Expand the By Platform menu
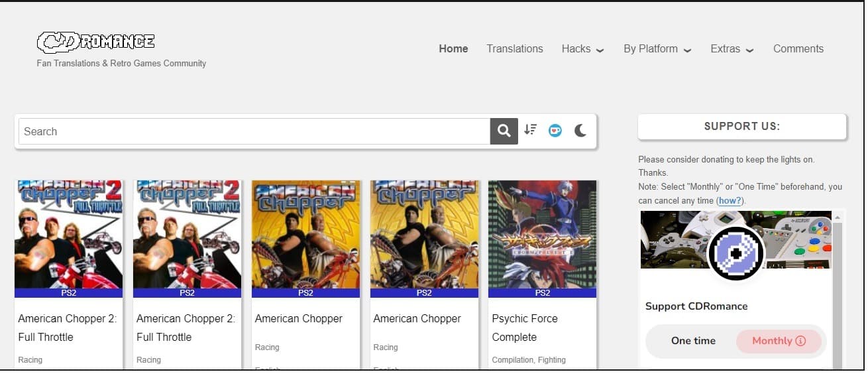 657,48
